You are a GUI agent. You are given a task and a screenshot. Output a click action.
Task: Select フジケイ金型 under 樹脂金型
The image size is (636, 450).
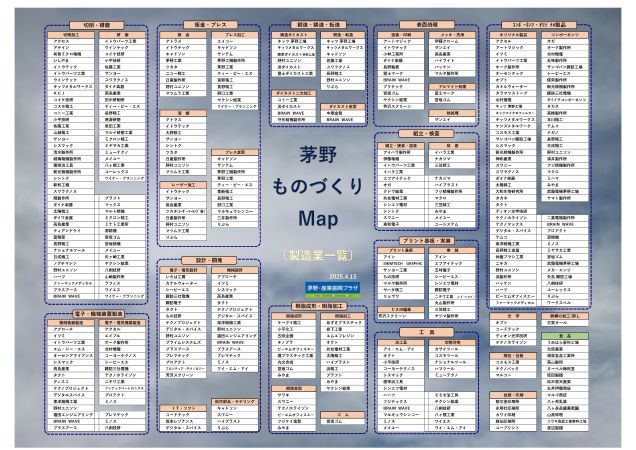click(293, 421)
